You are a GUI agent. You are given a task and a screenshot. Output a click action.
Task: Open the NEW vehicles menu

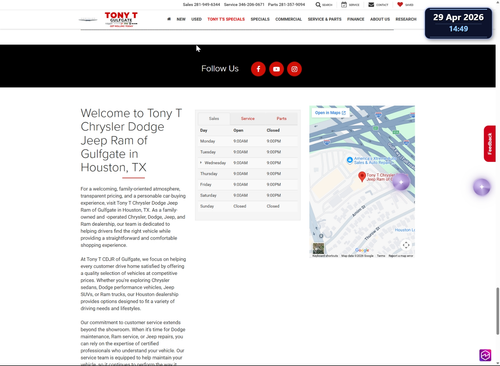[x=181, y=19]
